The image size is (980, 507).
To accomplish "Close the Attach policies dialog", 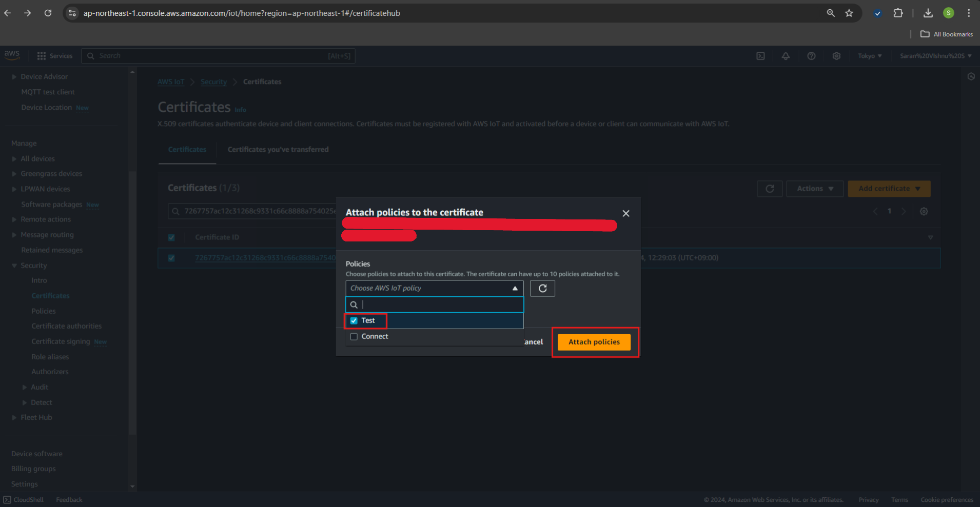I will tap(625, 213).
